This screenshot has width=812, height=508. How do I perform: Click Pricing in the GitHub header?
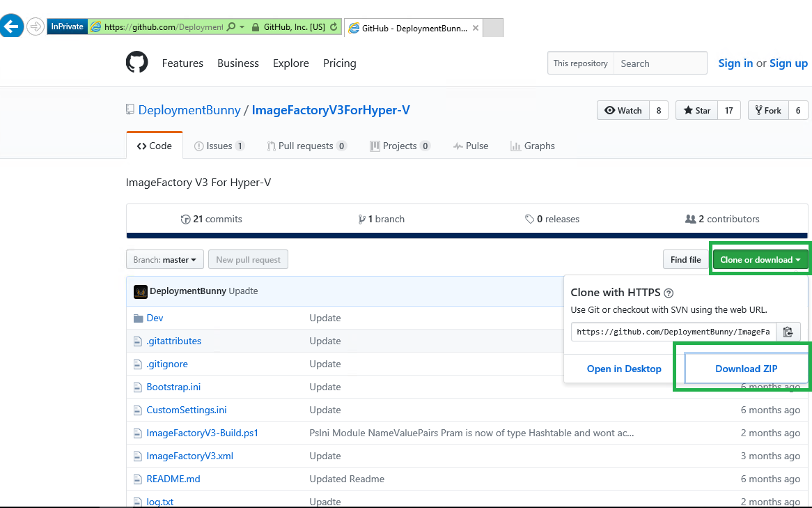[x=340, y=63]
